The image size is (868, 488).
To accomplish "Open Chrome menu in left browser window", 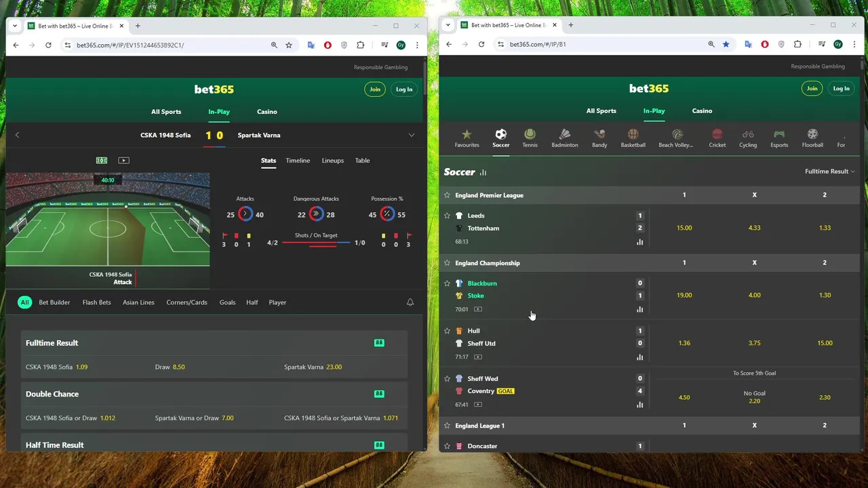I will (417, 45).
